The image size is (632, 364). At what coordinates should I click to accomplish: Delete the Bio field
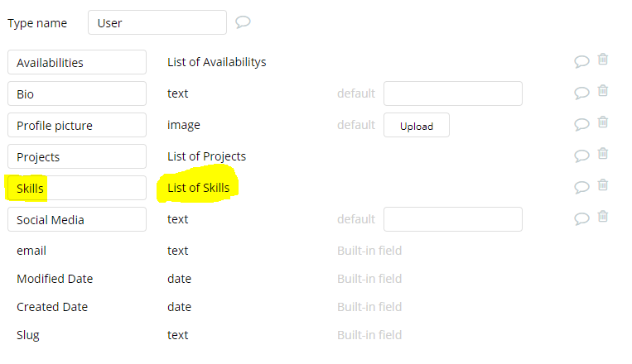pos(603,91)
